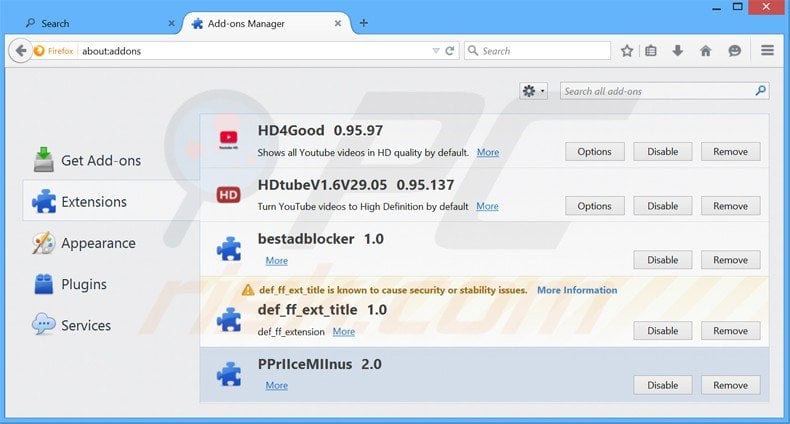Click More link beside def_ff_extension
This screenshot has width=790, height=424.
(344, 332)
